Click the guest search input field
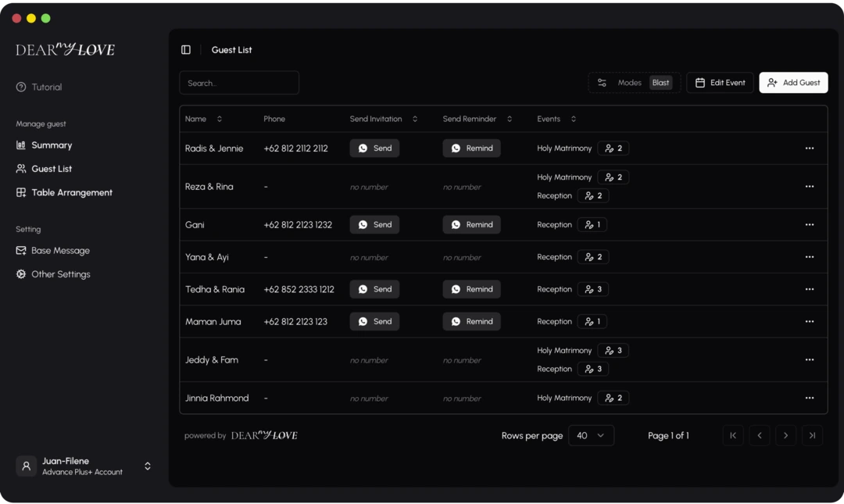The width and height of the screenshot is (844, 504). 239,82
